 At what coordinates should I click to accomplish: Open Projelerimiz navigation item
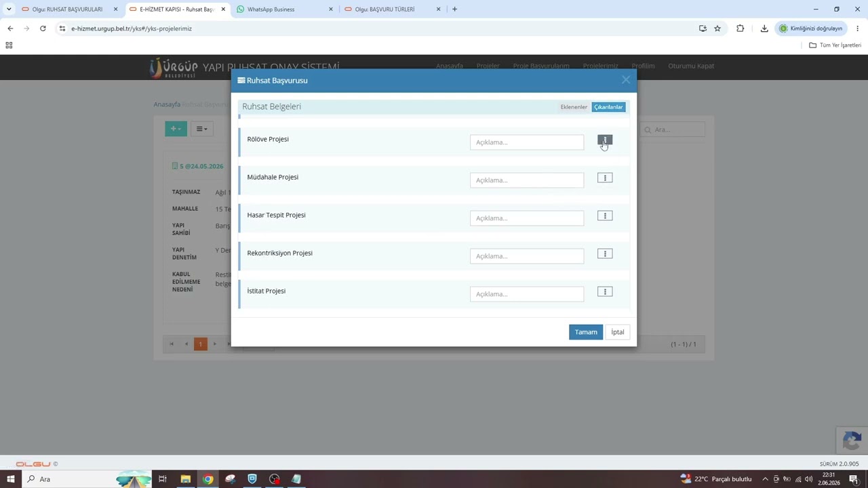601,66
